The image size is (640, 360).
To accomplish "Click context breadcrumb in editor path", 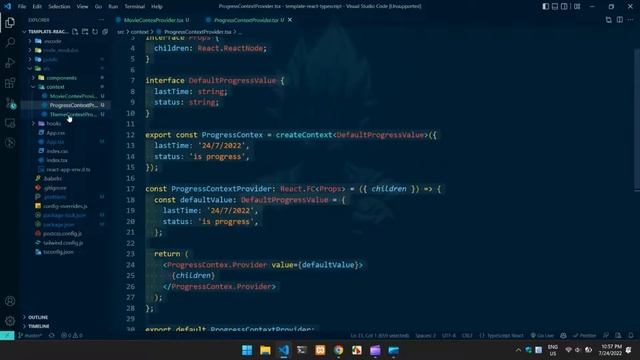I will (x=140, y=31).
